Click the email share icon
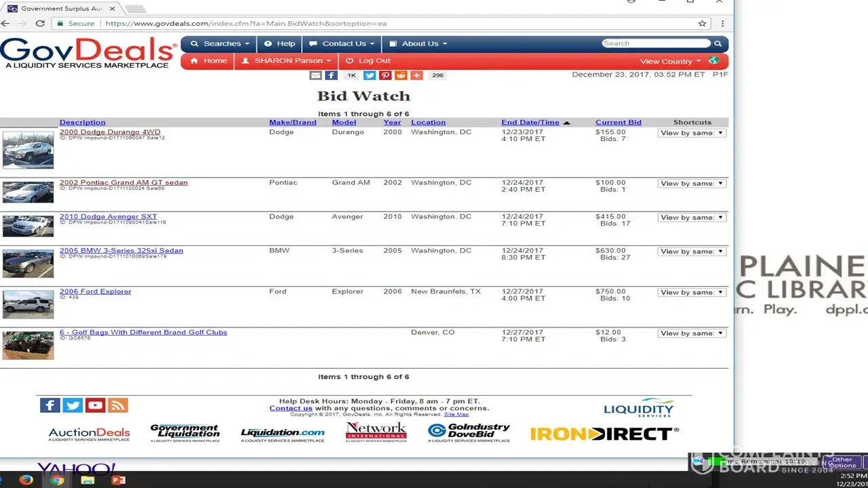 pos(315,75)
